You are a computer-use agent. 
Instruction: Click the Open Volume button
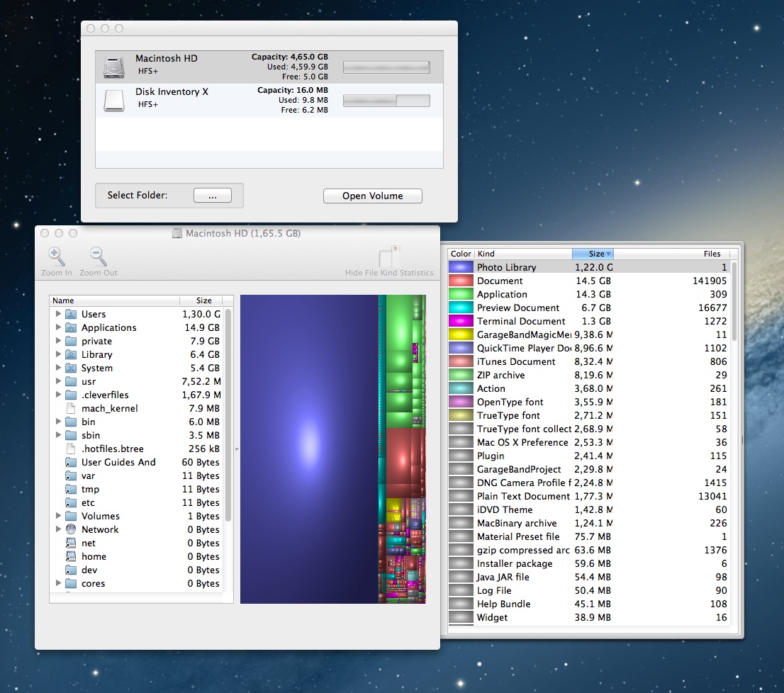point(372,196)
